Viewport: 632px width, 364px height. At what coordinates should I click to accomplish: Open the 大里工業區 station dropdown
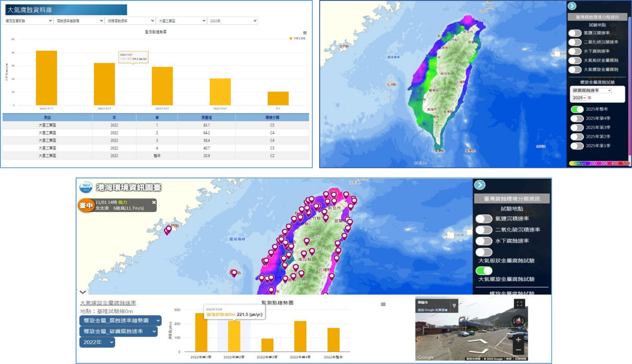181,21
